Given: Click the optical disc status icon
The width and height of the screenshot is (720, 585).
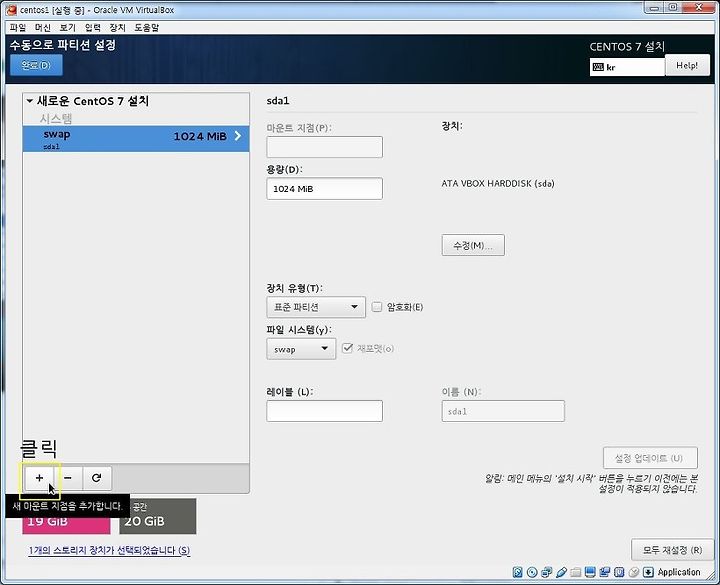Looking at the screenshot, I should tap(532, 572).
